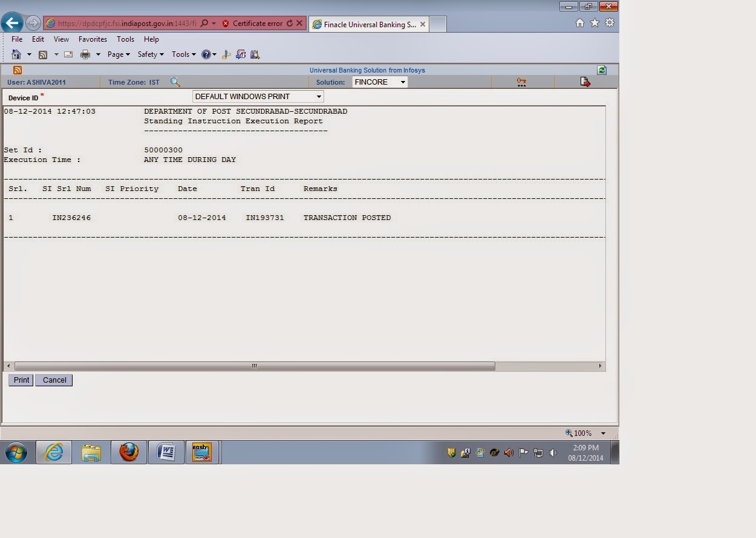The height and width of the screenshot is (538, 756).
Task: Click the TRANSACTION POSTED remark
Action: 347,218
